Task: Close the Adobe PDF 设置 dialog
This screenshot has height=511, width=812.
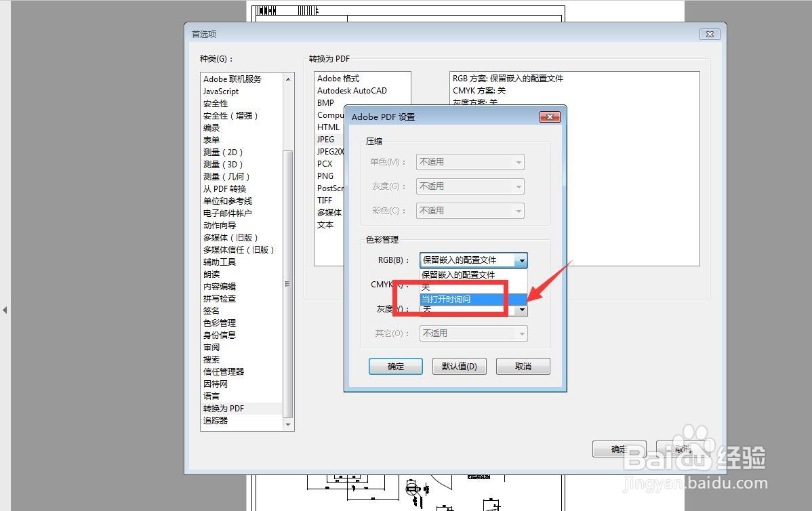Action: tap(550, 117)
